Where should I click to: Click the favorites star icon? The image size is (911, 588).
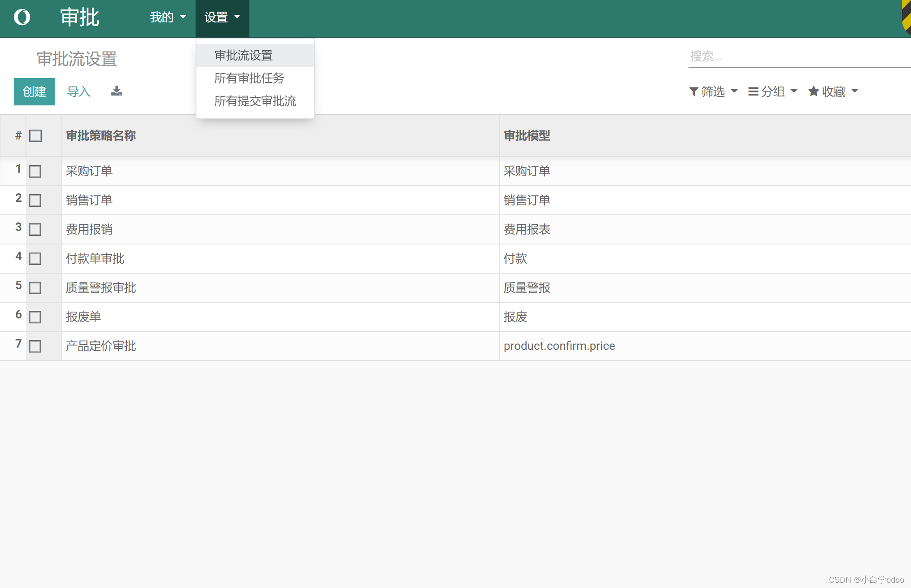[x=813, y=91]
